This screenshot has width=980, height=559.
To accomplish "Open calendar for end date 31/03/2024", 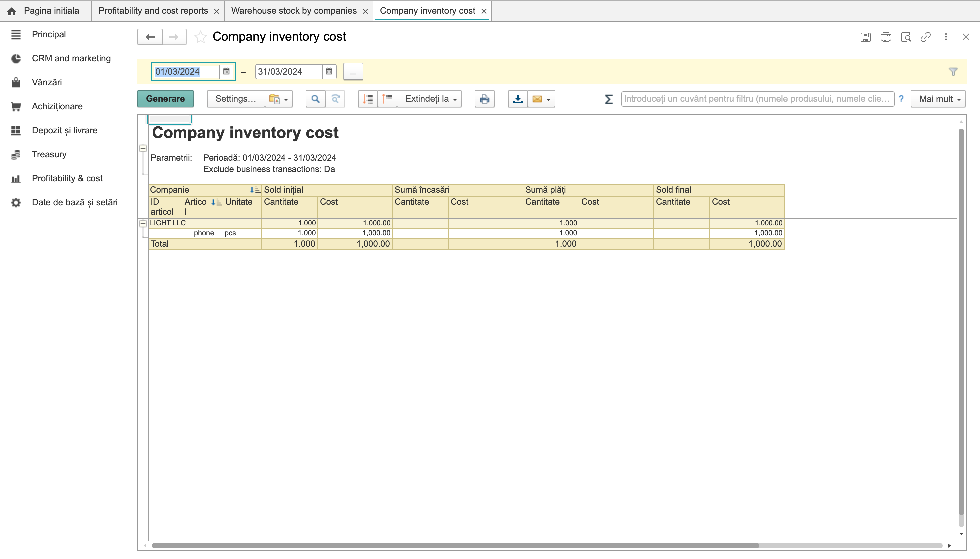I will pos(329,71).
